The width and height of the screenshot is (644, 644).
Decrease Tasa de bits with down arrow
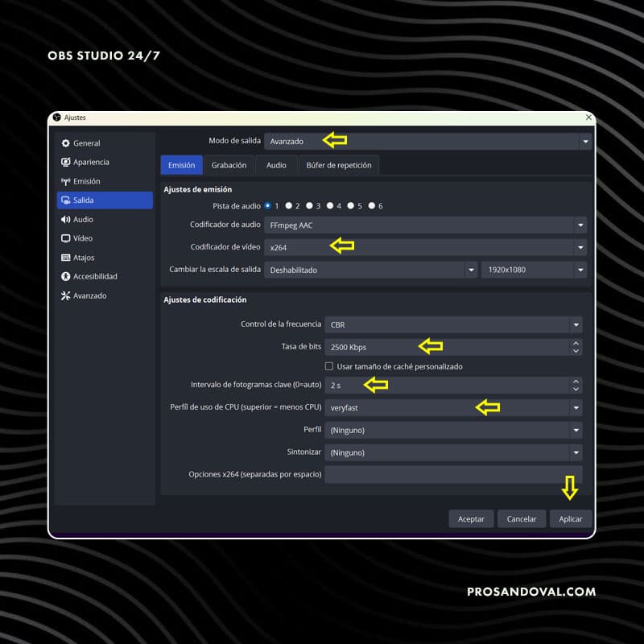(576, 351)
